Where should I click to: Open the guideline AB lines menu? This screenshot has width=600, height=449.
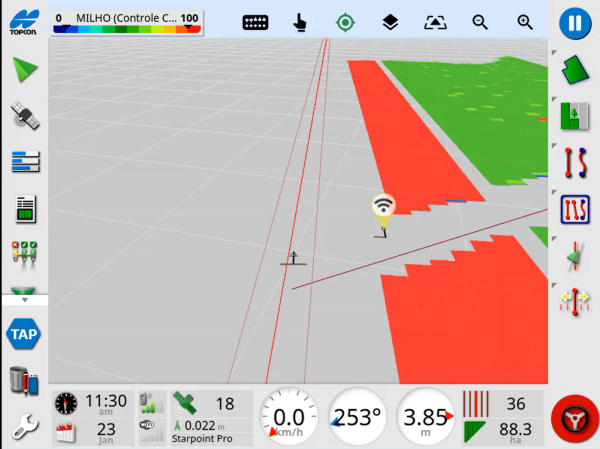(x=575, y=163)
